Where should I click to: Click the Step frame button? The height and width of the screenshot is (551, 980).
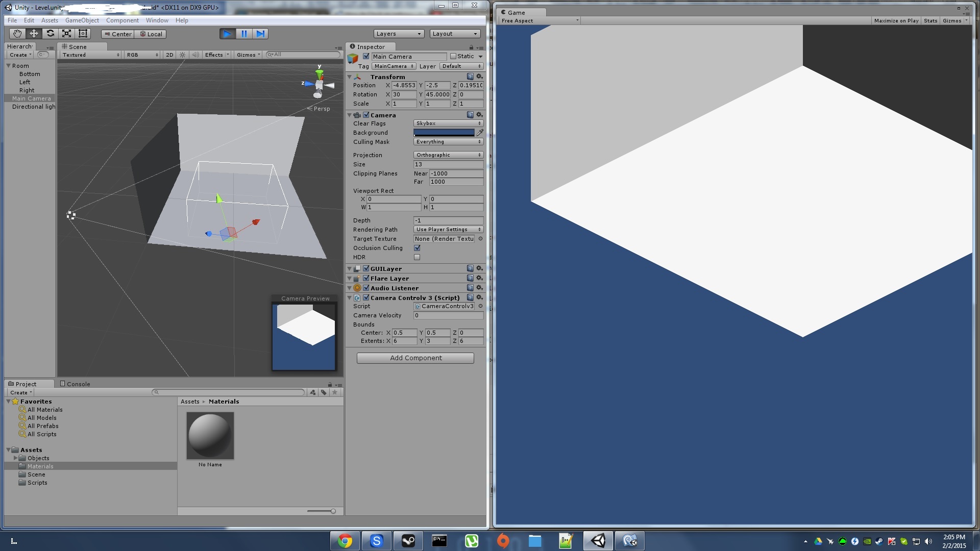[260, 34]
